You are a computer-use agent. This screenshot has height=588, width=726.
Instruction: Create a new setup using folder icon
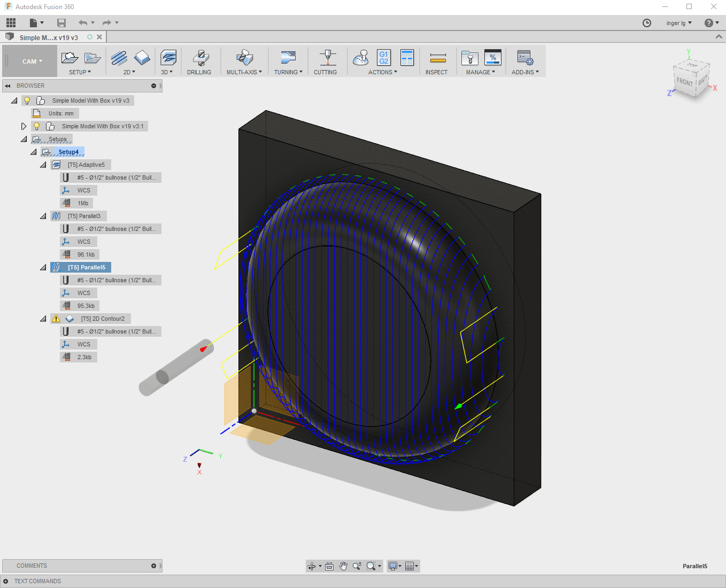[69, 57]
